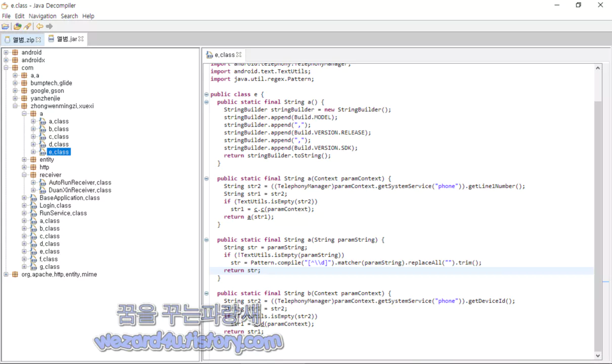The width and height of the screenshot is (612, 364).
Task: Click the jar icon on 앨범.zip tab
Action: point(7,39)
